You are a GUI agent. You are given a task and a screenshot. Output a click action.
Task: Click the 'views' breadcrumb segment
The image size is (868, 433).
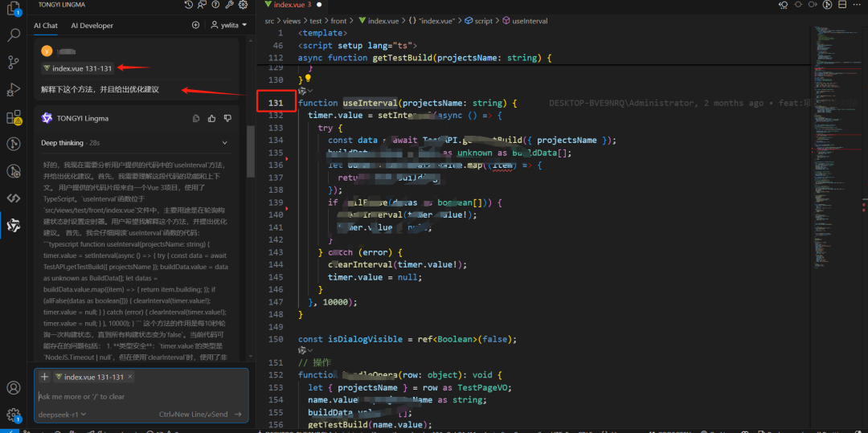pyautogui.click(x=292, y=21)
